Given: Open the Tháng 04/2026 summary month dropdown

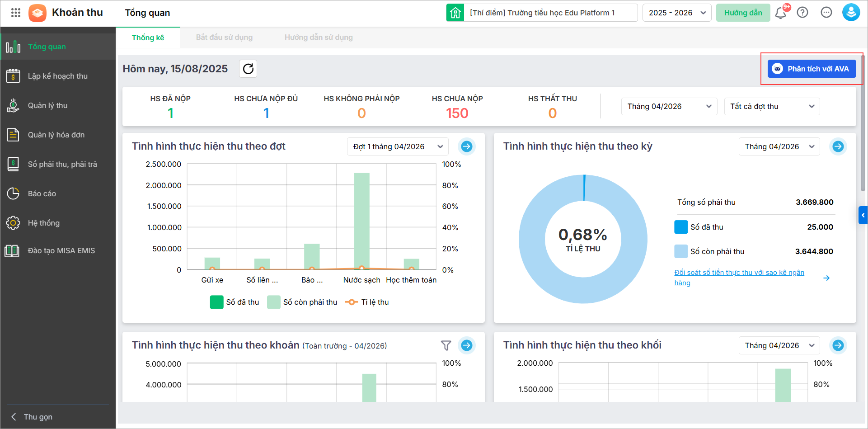Looking at the screenshot, I should pyautogui.click(x=669, y=106).
